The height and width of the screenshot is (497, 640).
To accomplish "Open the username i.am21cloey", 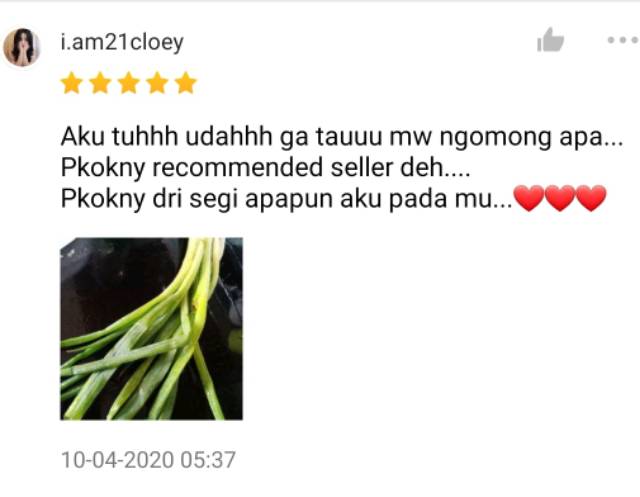I will pos(122,43).
